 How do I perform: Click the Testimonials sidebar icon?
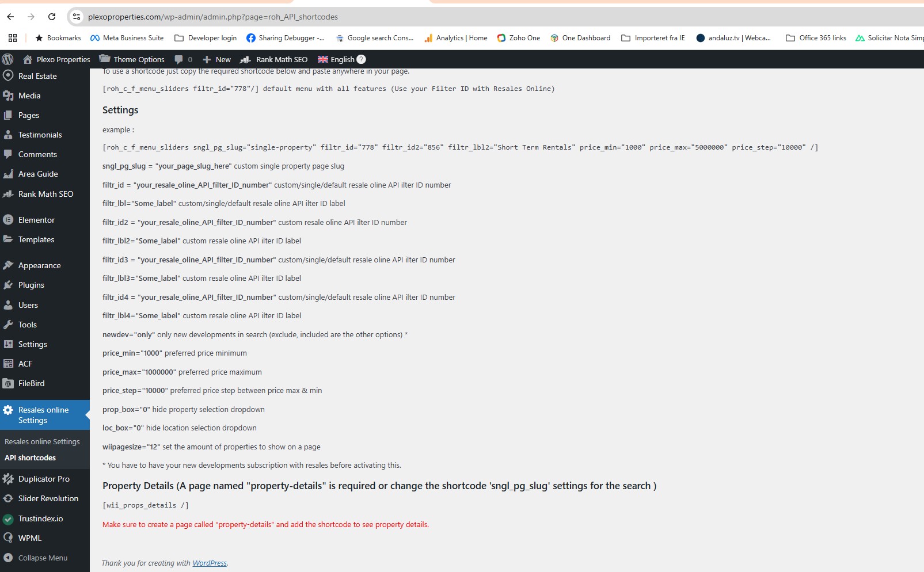[x=8, y=135]
